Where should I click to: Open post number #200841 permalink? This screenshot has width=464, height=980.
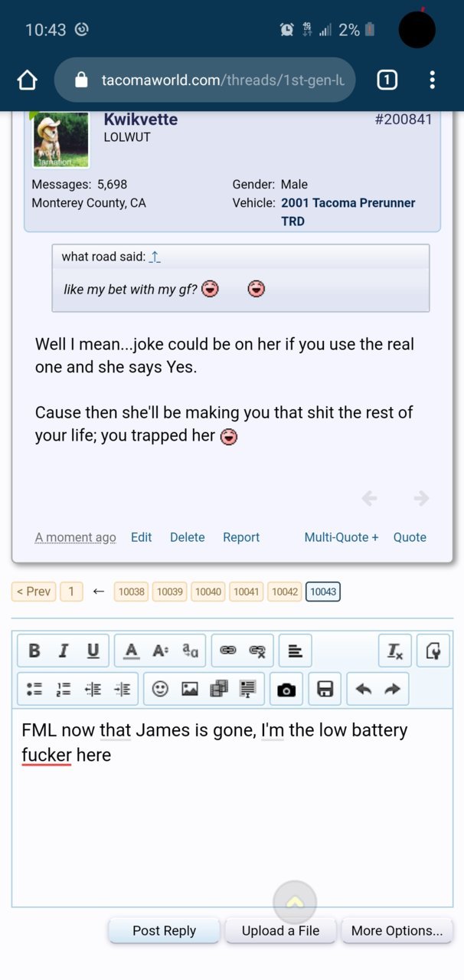[x=404, y=120]
